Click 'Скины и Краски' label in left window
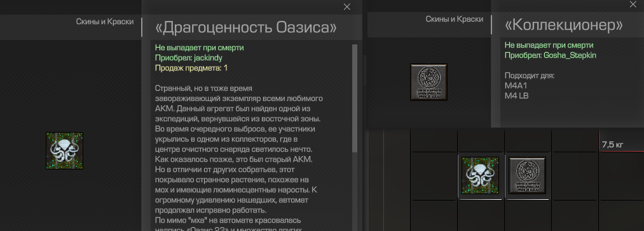 105,22
